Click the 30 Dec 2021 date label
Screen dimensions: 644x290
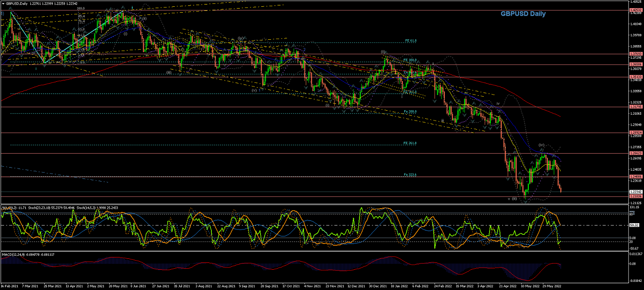click(378, 286)
